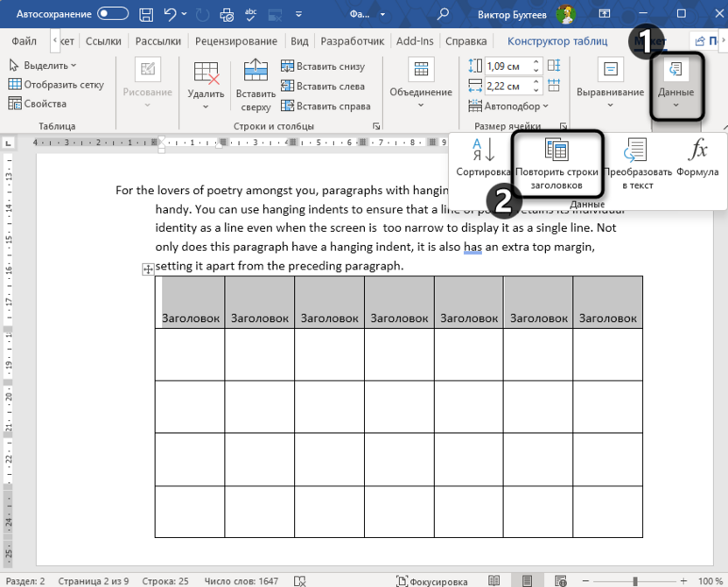Open Строки и столбцы dialog launcher
The height and width of the screenshot is (587, 728).
(376, 126)
